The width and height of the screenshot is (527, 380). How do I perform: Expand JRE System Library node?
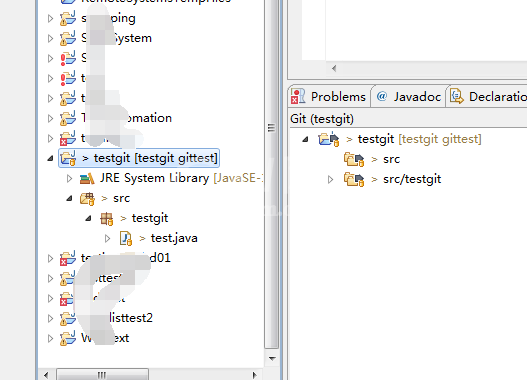[x=70, y=178]
